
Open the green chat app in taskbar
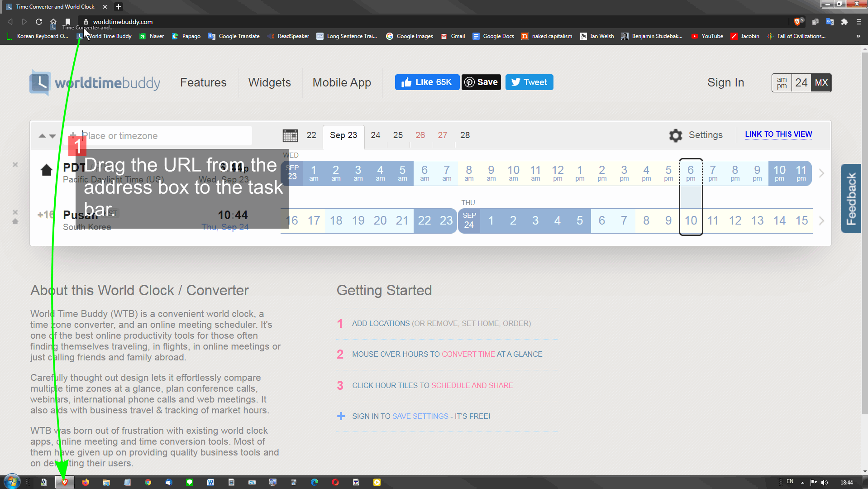(x=190, y=482)
